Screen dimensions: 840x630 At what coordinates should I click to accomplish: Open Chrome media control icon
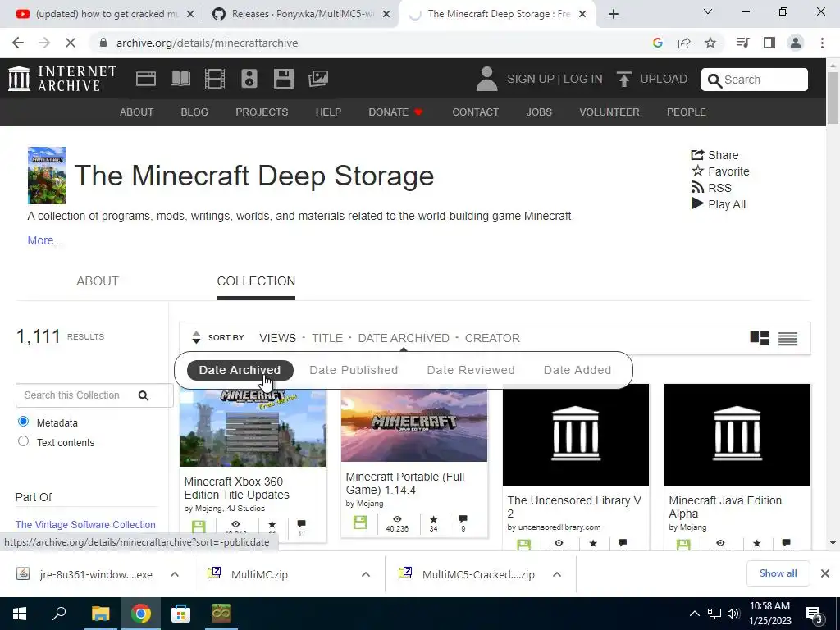[x=742, y=43]
